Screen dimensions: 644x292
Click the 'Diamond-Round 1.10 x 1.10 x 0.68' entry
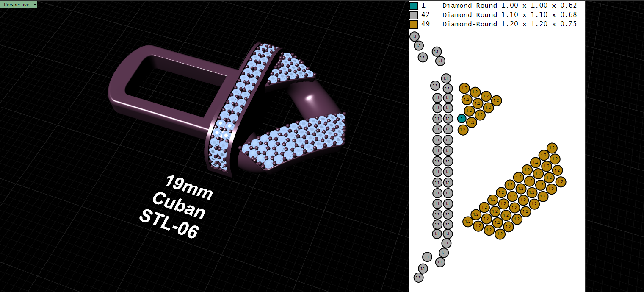click(x=509, y=15)
